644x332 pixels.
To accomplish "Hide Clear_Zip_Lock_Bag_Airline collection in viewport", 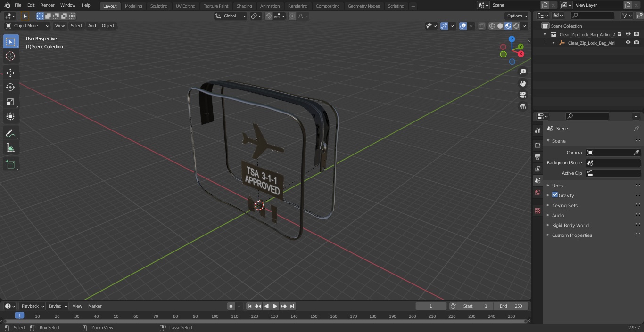I will tap(628, 34).
